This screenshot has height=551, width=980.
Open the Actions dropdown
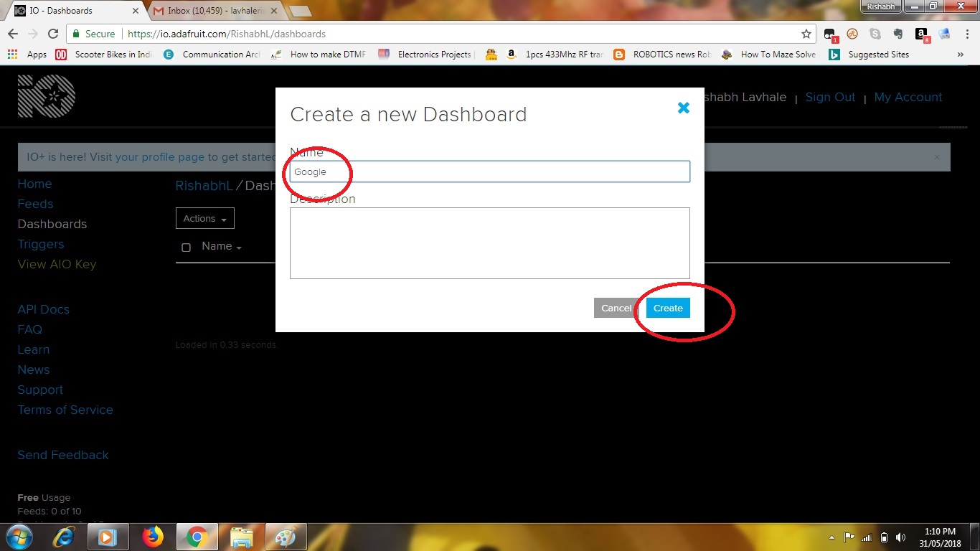204,219
